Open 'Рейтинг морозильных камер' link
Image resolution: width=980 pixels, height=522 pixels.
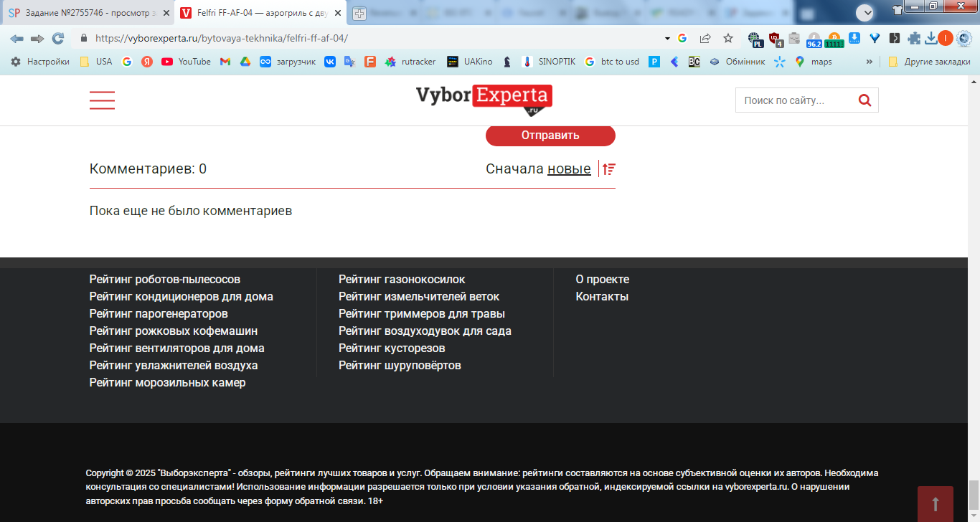(x=167, y=383)
